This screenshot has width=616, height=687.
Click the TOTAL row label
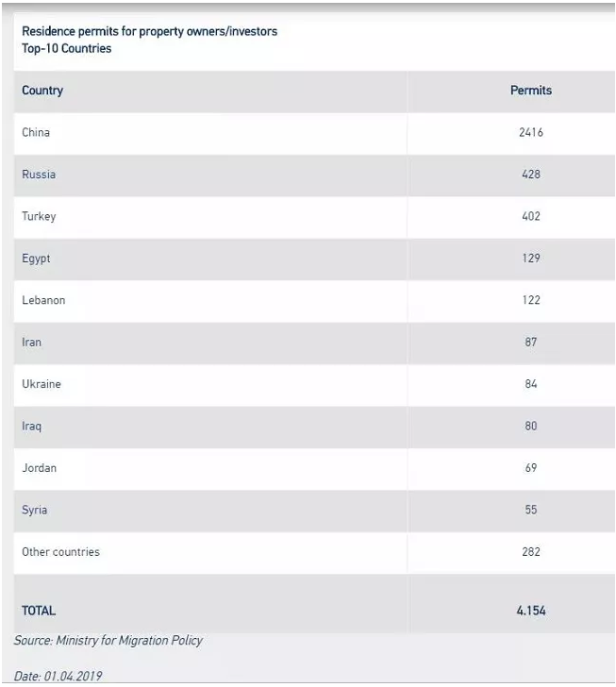click(x=39, y=611)
